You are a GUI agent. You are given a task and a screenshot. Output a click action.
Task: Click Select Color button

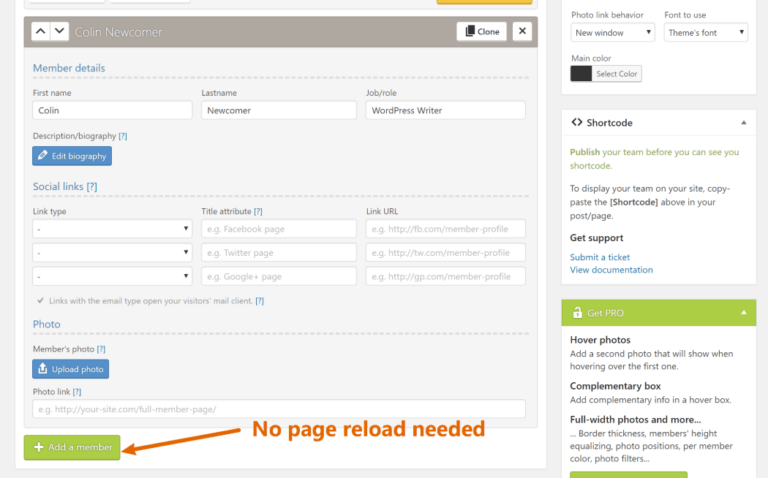pyautogui.click(x=617, y=74)
